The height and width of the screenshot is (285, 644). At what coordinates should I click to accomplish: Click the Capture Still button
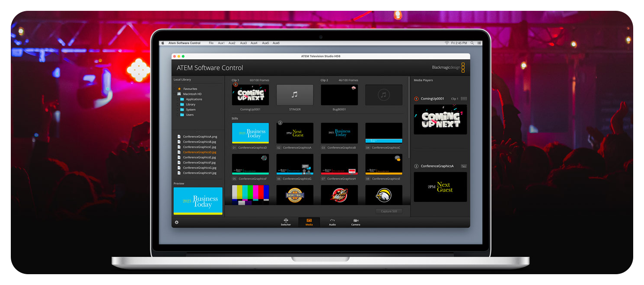(389, 211)
